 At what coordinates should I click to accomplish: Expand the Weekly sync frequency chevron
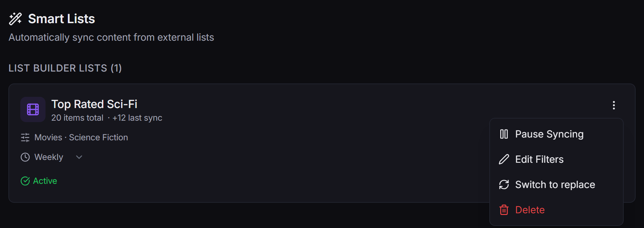(x=79, y=157)
